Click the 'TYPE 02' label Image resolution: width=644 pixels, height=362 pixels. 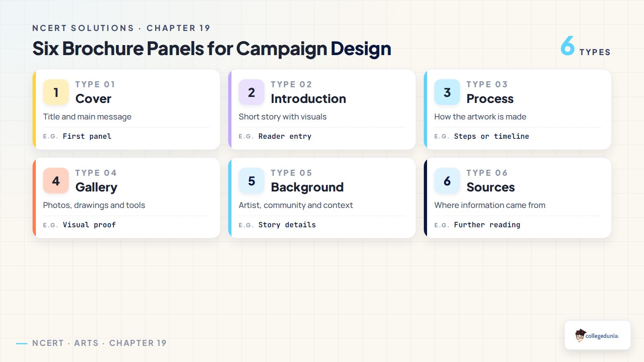pos(291,84)
